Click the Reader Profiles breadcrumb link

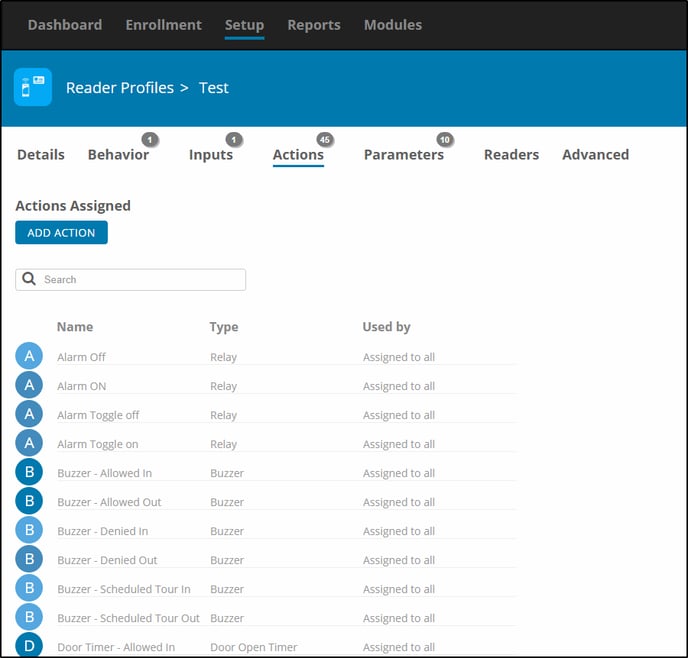coord(120,88)
